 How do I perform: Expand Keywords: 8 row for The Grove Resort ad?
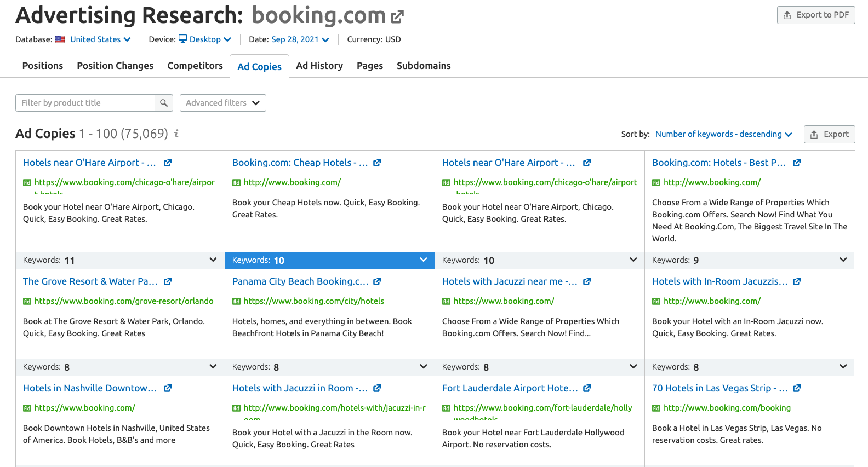[x=120, y=367]
